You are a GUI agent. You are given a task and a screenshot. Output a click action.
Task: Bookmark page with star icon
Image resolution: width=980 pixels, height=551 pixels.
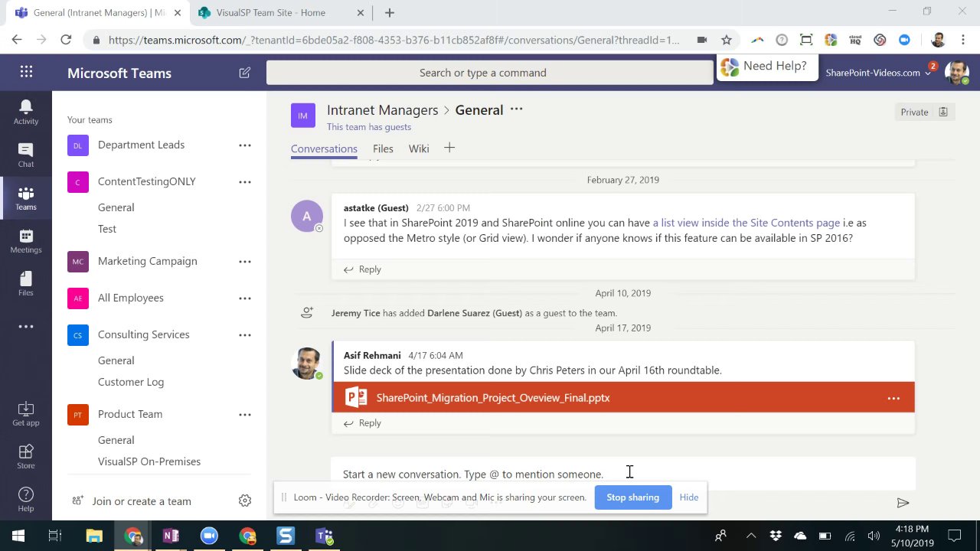pyautogui.click(x=727, y=40)
